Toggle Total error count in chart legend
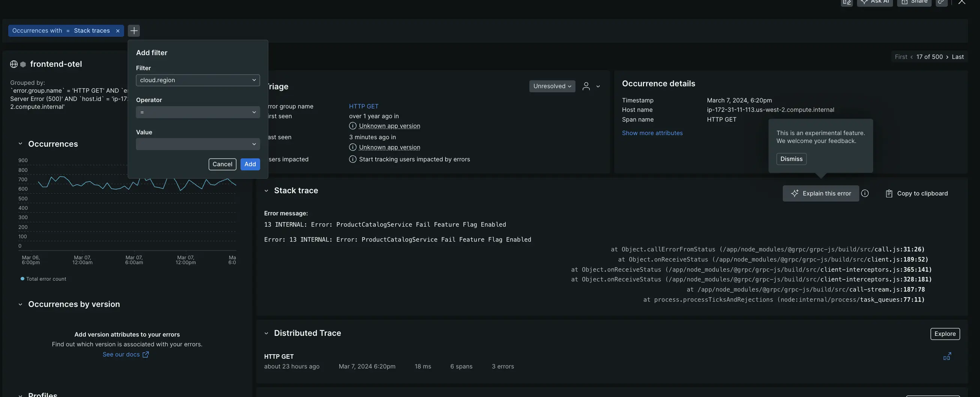This screenshot has width=980, height=397. tap(44, 278)
